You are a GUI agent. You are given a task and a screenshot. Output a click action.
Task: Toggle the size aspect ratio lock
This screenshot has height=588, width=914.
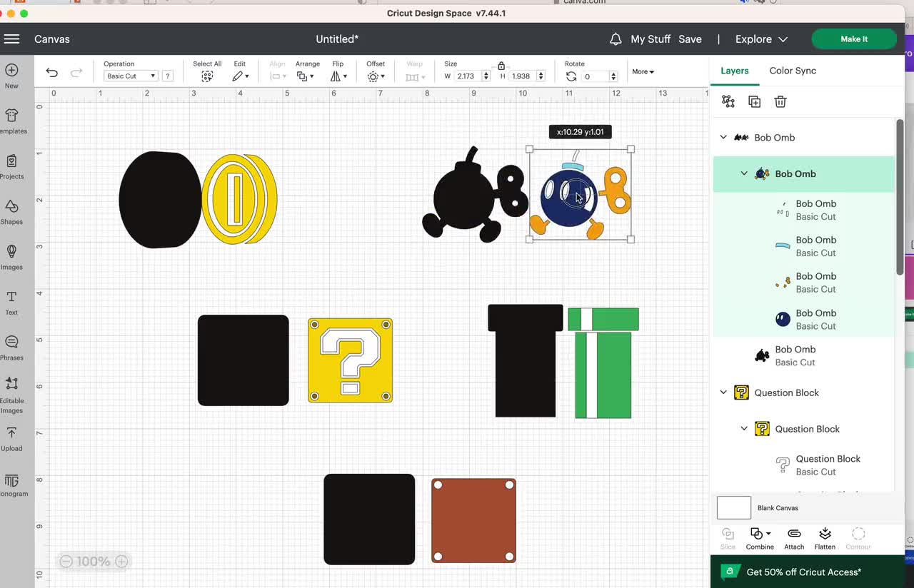coord(501,65)
